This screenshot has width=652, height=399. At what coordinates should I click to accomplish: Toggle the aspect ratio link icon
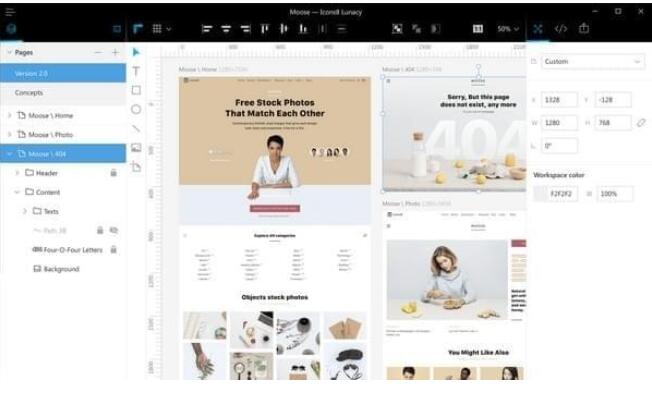(x=641, y=123)
